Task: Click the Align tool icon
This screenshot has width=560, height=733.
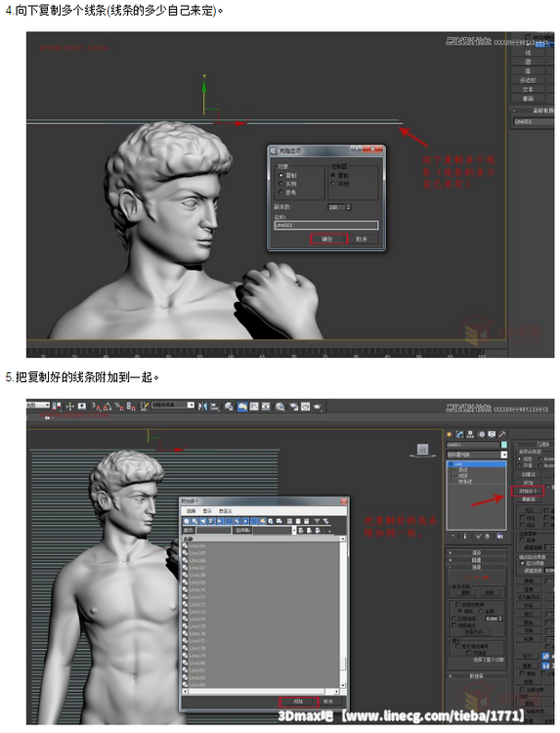Action: click(x=215, y=407)
